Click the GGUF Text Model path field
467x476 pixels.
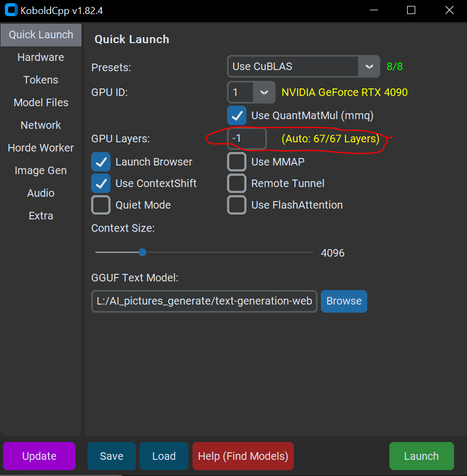pyautogui.click(x=204, y=301)
